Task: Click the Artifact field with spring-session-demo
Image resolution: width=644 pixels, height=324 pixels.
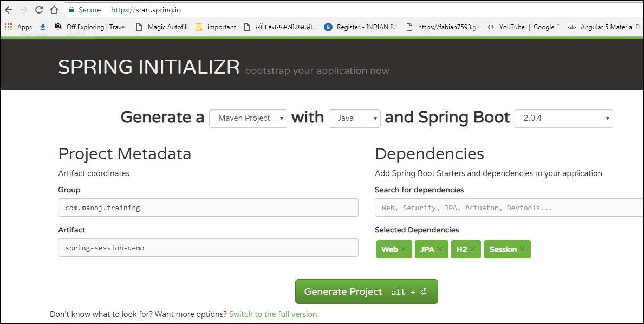Action: (208, 248)
